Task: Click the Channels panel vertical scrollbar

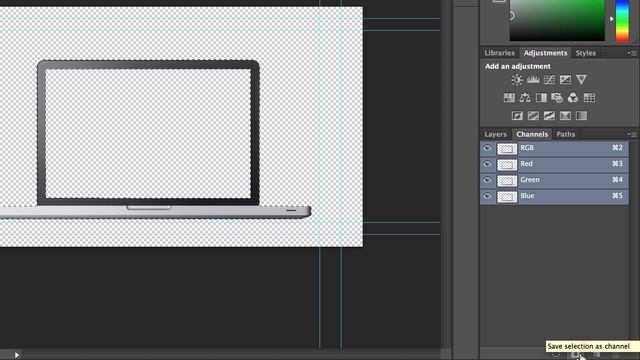Action: (633, 244)
